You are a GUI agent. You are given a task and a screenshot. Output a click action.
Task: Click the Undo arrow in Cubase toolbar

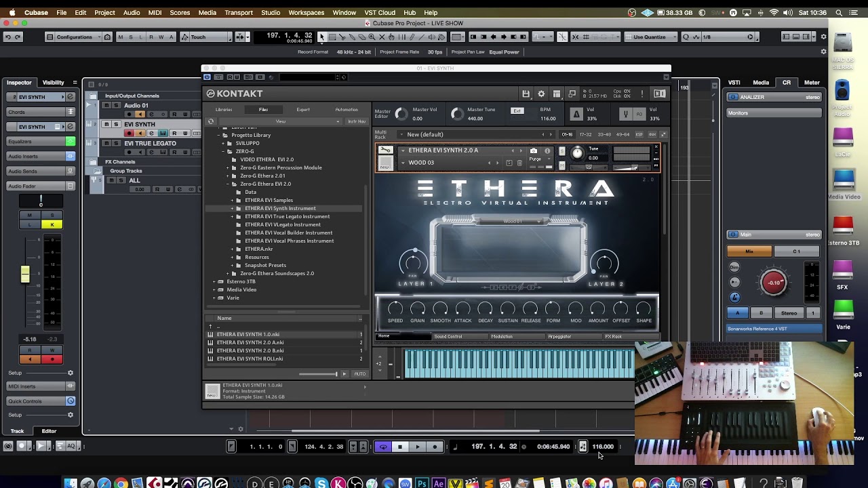coord(7,37)
